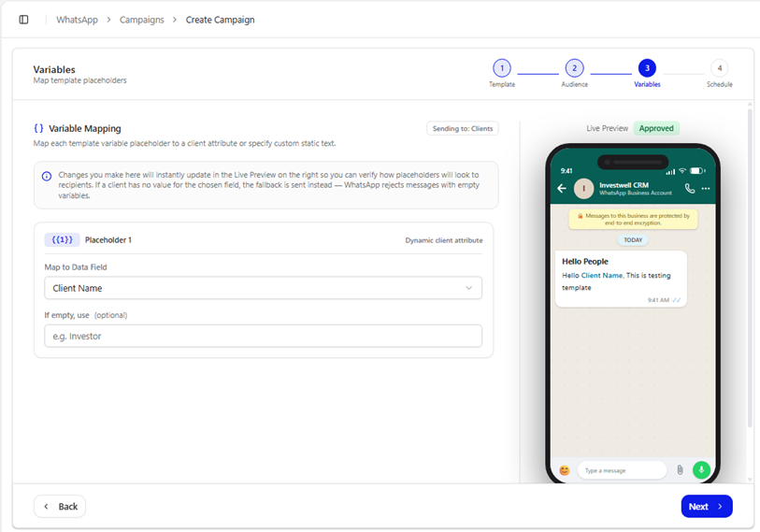
Task: Click the TODAY date chip
Action: click(633, 240)
